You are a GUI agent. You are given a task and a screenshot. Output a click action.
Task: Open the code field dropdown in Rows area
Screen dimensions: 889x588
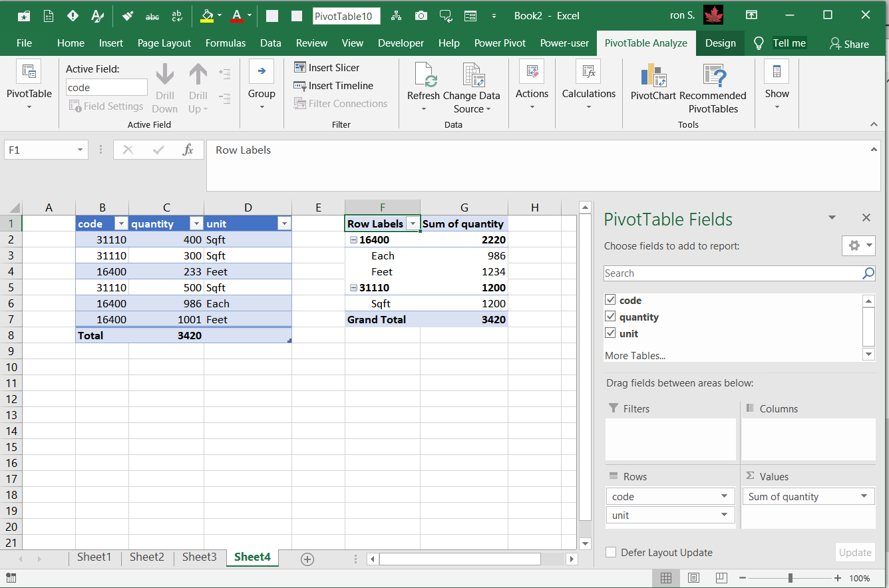coord(725,497)
